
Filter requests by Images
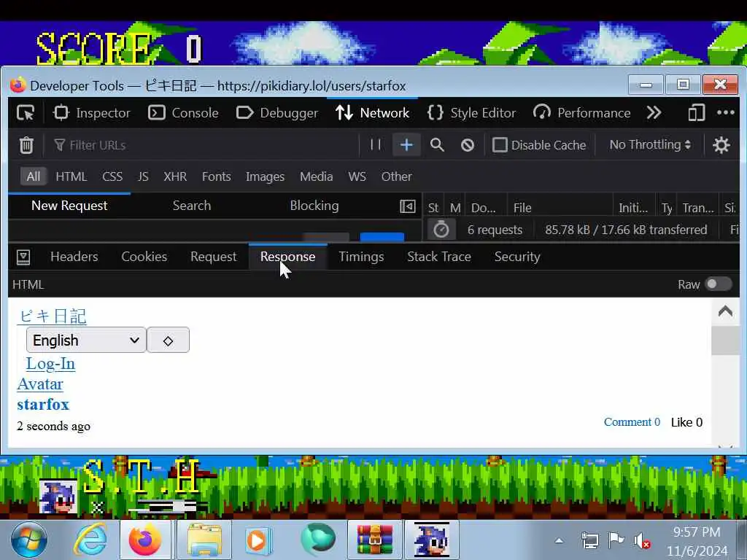(x=265, y=176)
